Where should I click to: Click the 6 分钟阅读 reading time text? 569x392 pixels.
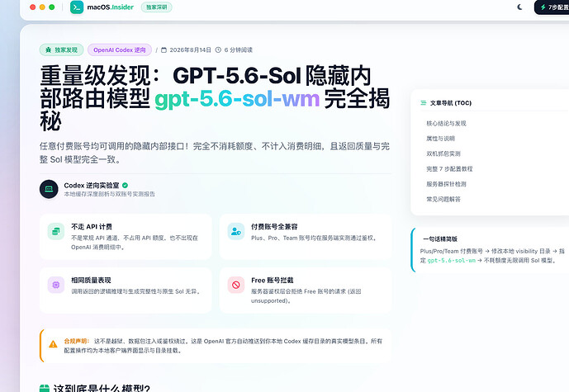click(238, 50)
